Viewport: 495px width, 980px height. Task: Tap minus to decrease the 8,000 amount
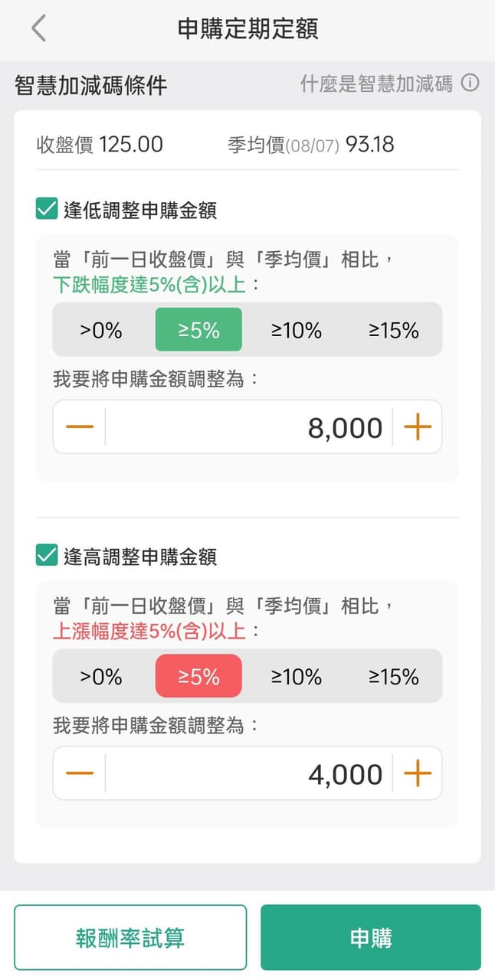tap(79, 427)
